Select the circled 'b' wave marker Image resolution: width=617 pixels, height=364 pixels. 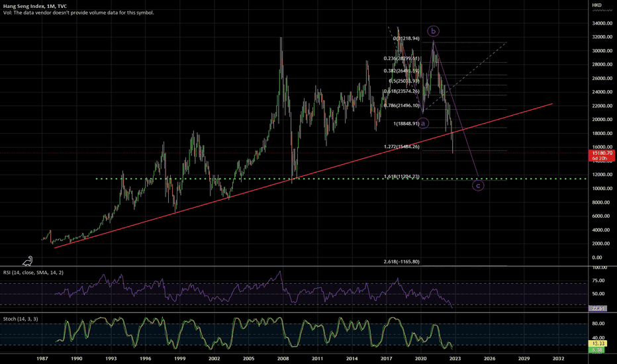pos(433,30)
